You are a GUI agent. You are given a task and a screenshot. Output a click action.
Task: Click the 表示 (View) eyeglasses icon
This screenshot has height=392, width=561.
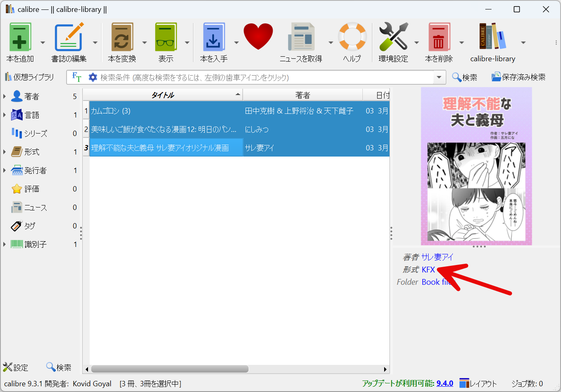point(165,36)
